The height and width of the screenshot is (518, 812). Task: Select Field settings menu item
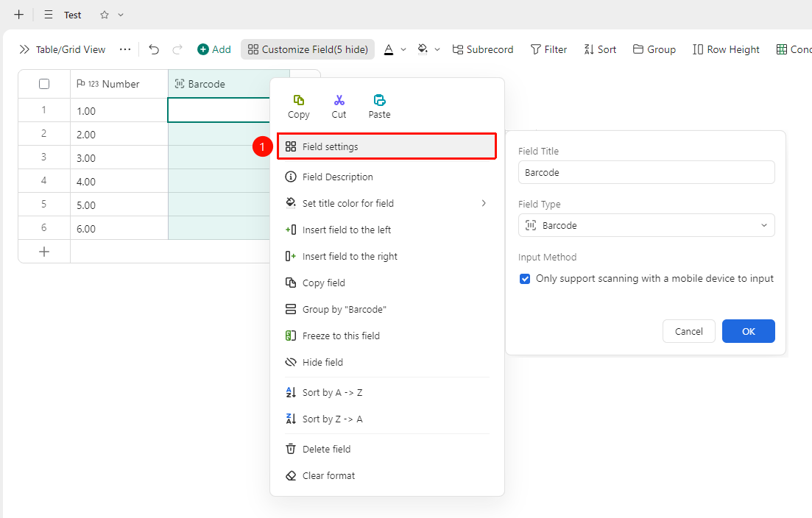[x=386, y=146]
